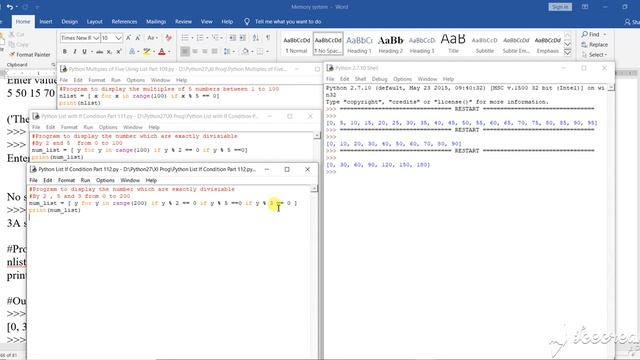Click the Justify alignment icon
640x360 pixels.
tap(215, 51)
